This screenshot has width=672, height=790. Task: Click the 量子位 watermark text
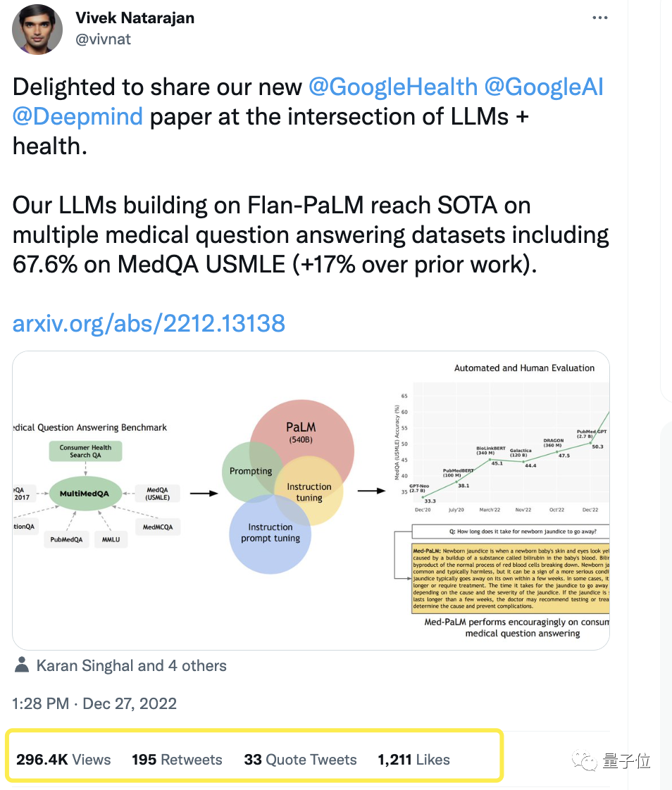[x=626, y=760]
